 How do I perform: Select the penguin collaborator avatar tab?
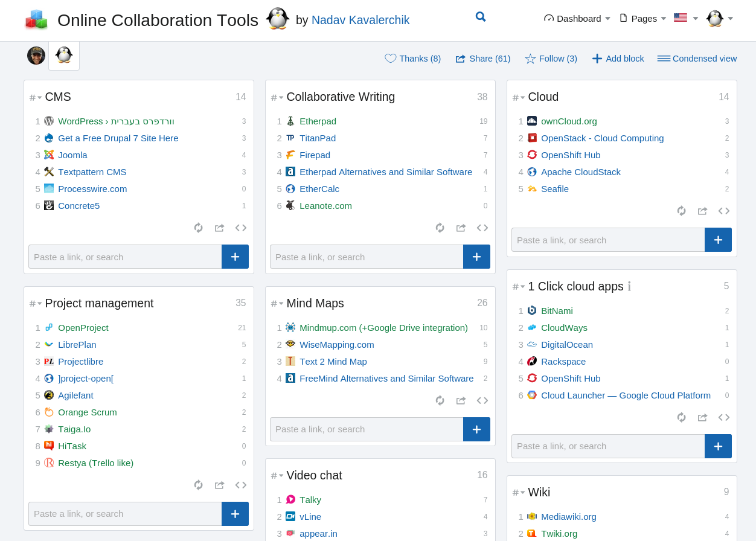[64, 55]
